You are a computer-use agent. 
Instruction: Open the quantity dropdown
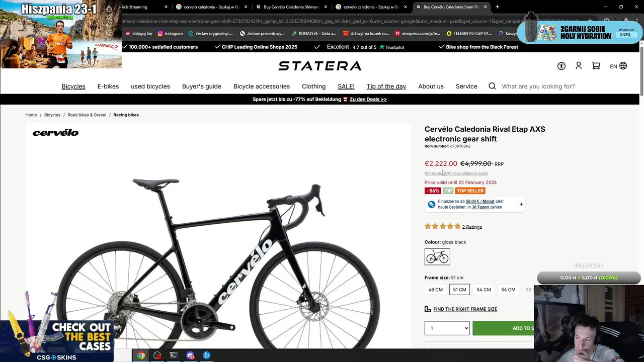point(447,328)
